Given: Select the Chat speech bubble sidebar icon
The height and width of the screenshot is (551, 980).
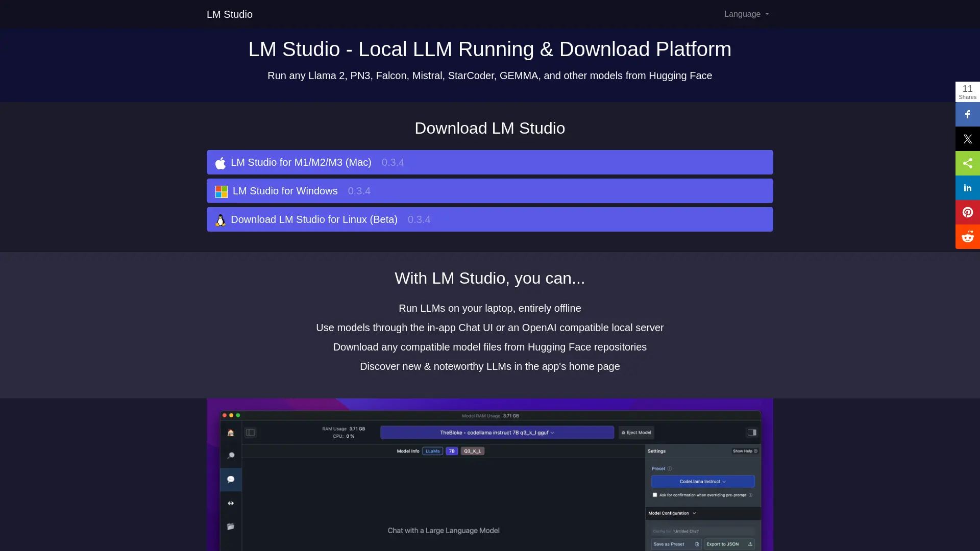Looking at the screenshot, I should point(231,480).
